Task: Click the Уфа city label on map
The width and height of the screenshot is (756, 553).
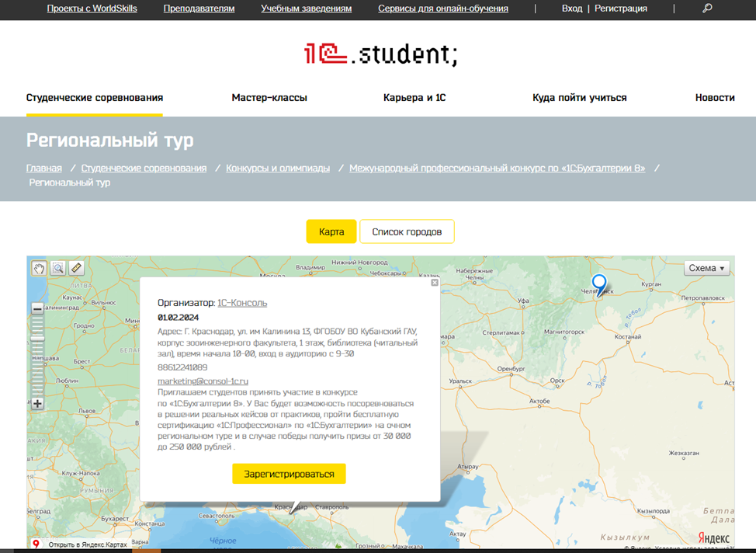Action: [x=523, y=301]
